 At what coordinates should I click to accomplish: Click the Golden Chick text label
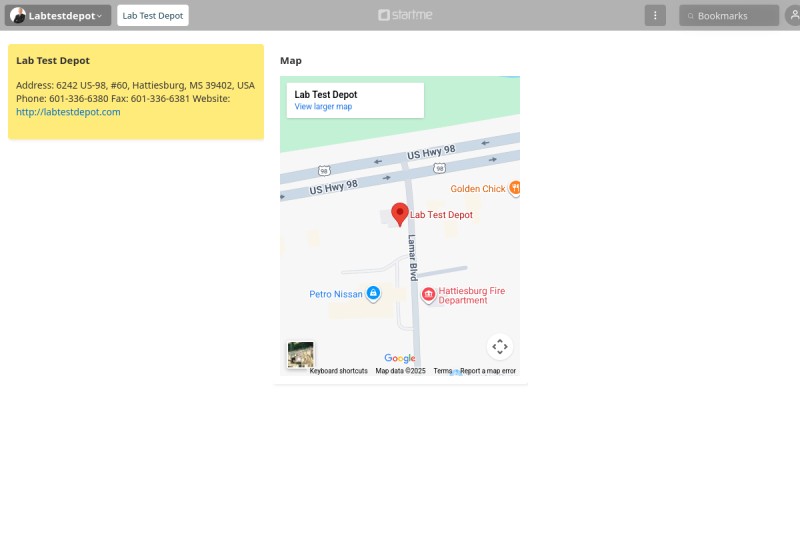point(478,189)
